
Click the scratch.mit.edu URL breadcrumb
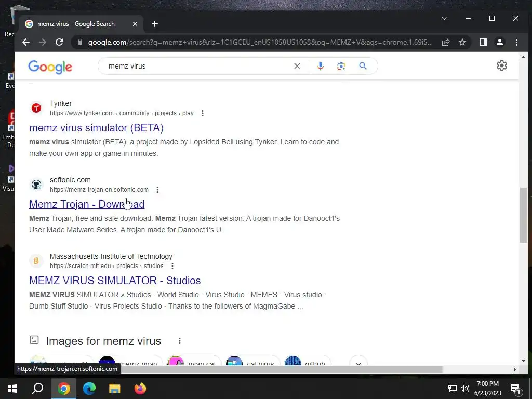point(107,266)
